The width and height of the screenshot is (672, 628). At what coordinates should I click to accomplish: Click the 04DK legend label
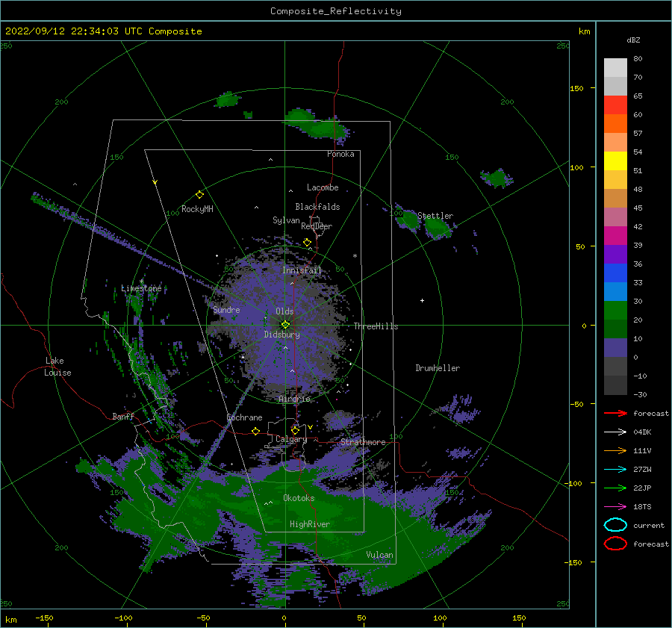point(642,432)
